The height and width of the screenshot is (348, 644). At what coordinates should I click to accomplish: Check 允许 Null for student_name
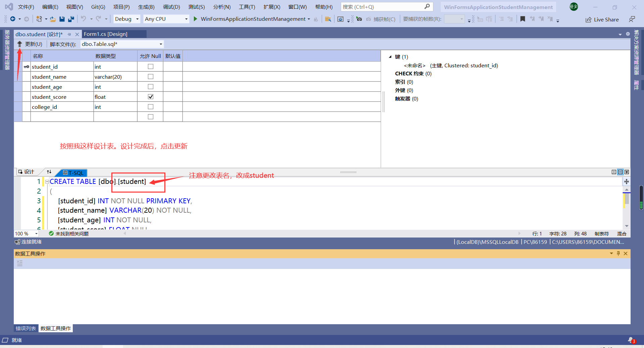coord(150,76)
